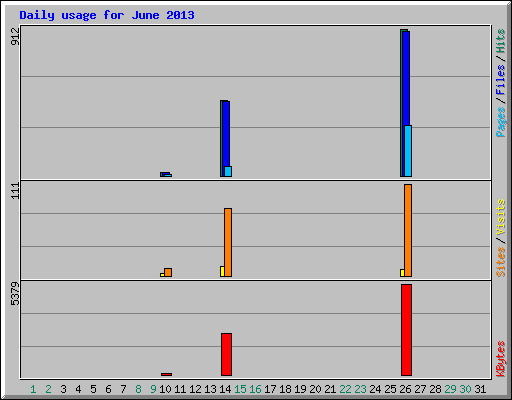The width and height of the screenshot is (512, 400).
Task: Select the orange Sites bar for day 14
Action: (228, 242)
